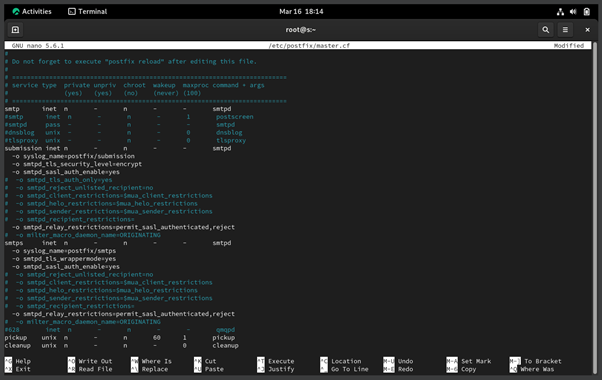The height and width of the screenshot is (380, 602).
Task: Click the M-E Redo shortcut
Action: pyautogui.click(x=398, y=369)
